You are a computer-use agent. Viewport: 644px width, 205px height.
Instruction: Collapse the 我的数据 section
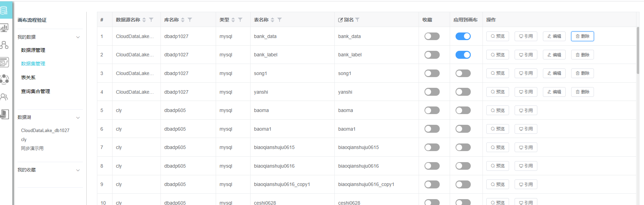click(78, 37)
